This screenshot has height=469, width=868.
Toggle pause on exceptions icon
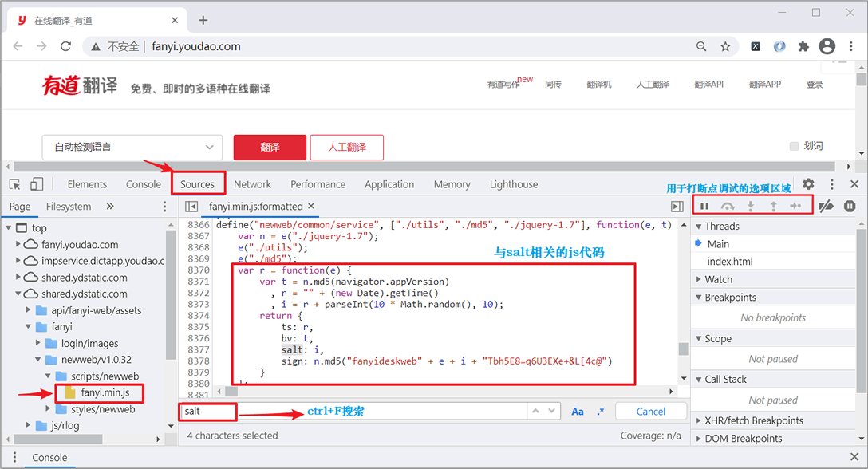tap(850, 206)
